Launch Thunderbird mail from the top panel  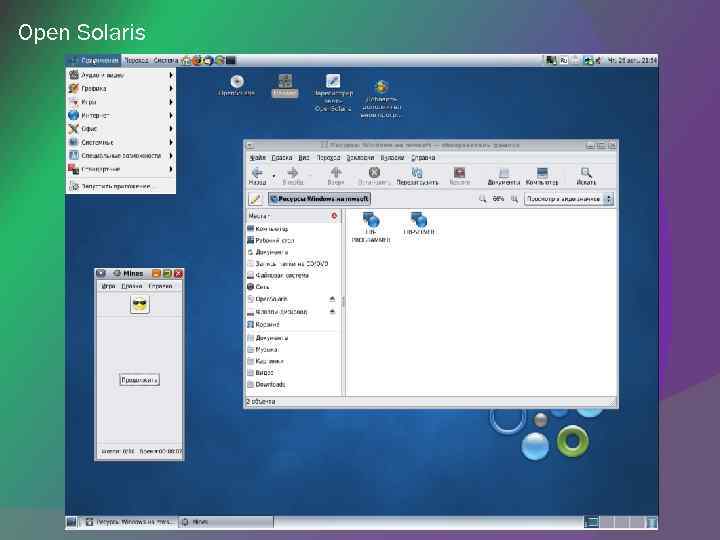pos(208,60)
